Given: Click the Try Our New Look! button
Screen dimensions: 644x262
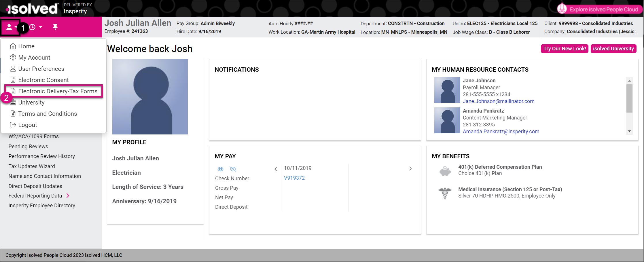Looking at the screenshot, I should [565, 49].
